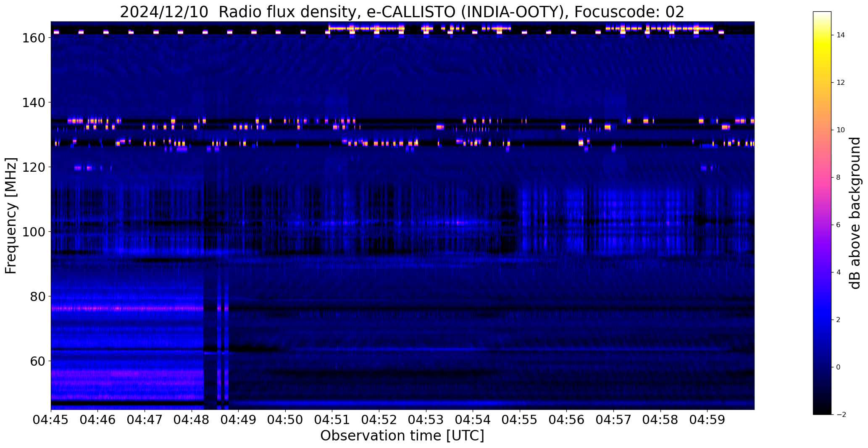Select the 'Frequency [MHz]' axis label

pos(11,216)
